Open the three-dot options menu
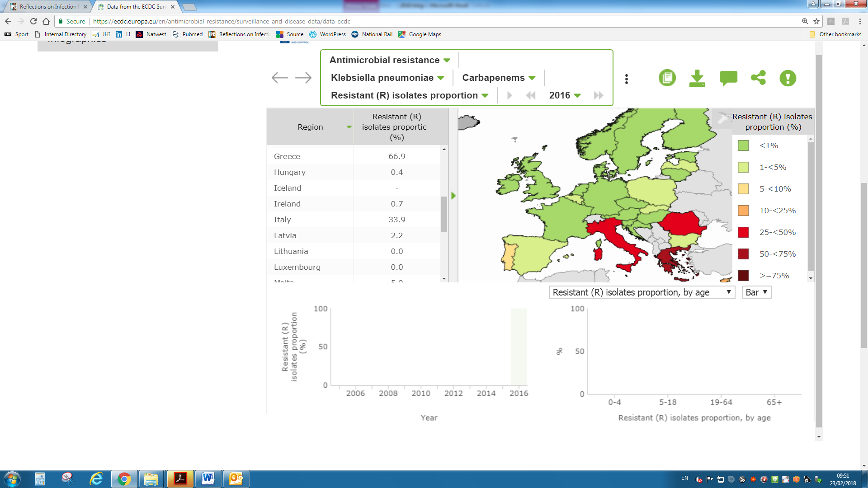This screenshot has width=868, height=488. coord(627,79)
